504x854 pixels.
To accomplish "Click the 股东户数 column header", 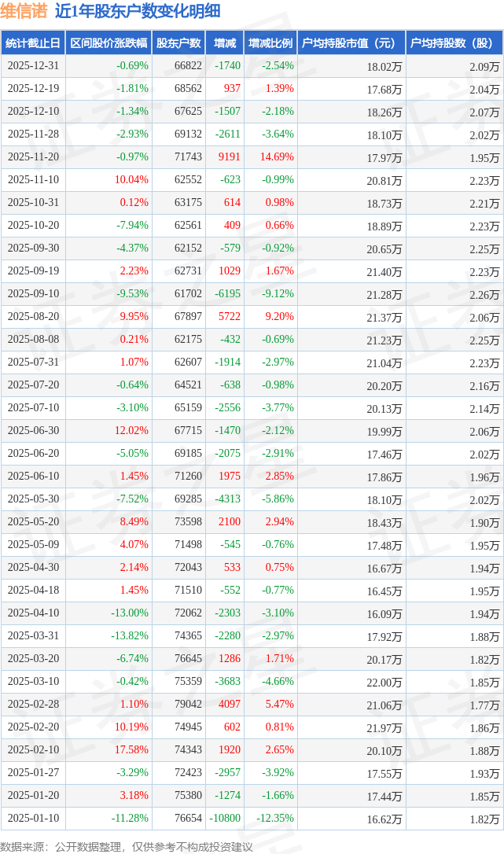I will pos(178,43).
